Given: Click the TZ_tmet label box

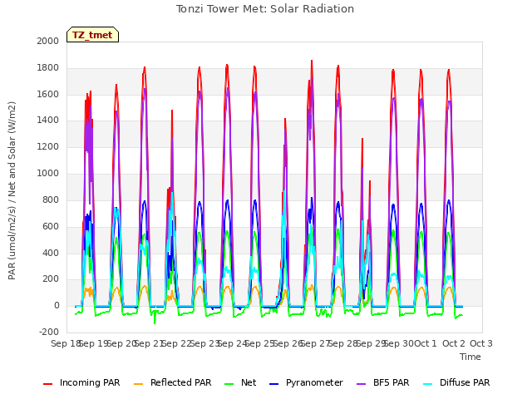Looking at the screenshot, I should point(92,35).
